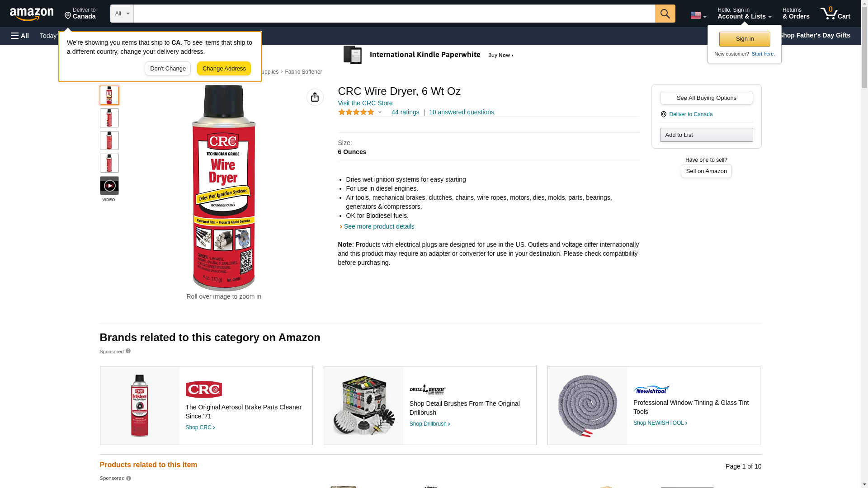
Task: Click the sponsored info icon under Brands
Action: (x=128, y=351)
